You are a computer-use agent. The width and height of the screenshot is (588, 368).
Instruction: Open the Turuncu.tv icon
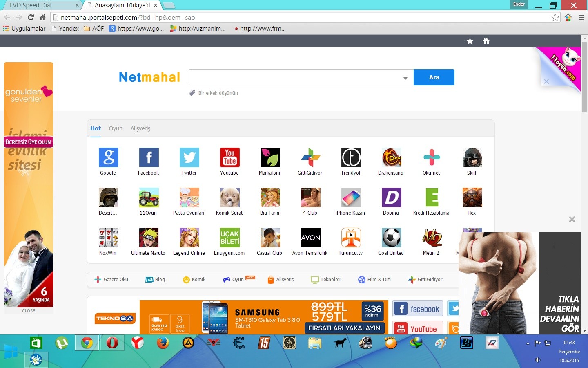click(x=351, y=238)
